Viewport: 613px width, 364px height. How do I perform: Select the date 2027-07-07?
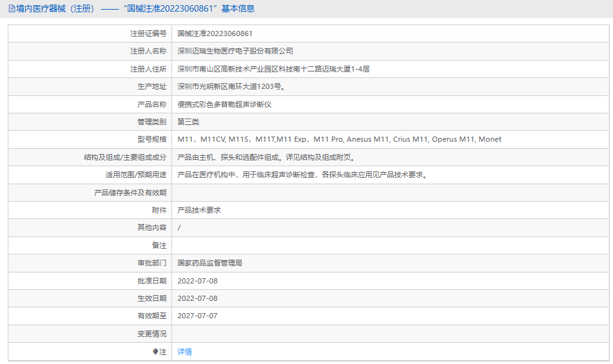[x=197, y=316]
